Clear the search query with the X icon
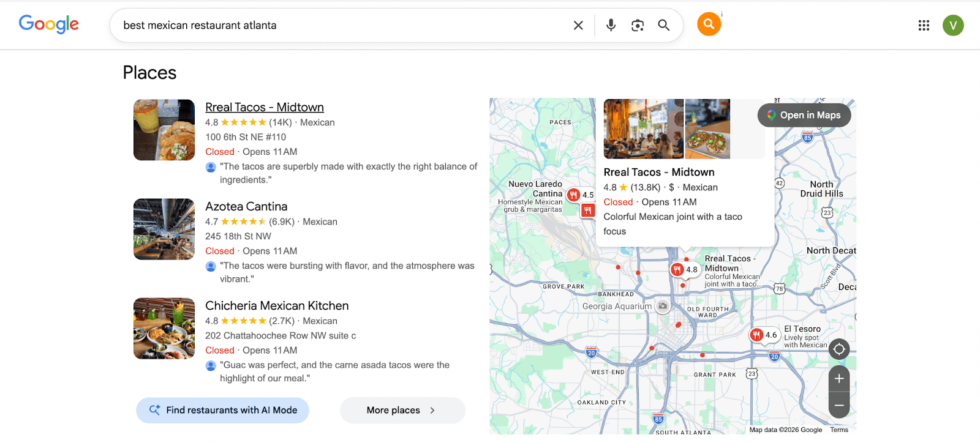980x443 pixels. [x=578, y=25]
